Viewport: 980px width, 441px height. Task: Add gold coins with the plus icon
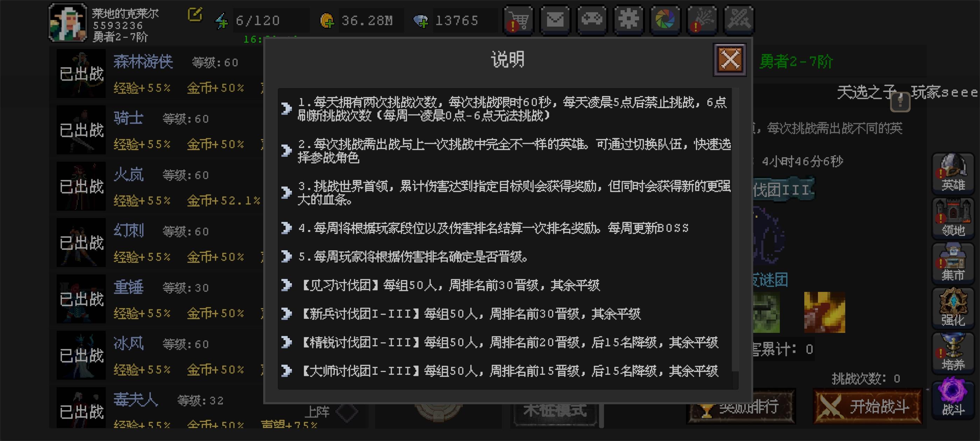point(327,21)
